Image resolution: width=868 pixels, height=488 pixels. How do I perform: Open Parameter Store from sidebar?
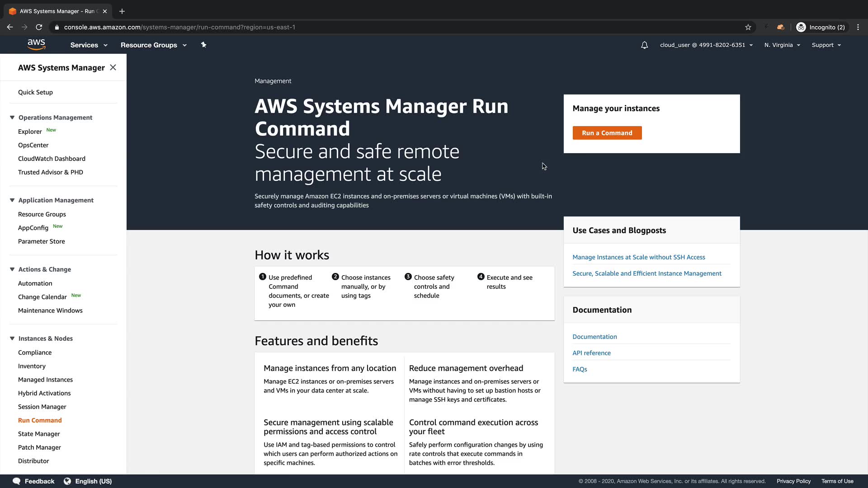pyautogui.click(x=42, y=241)
